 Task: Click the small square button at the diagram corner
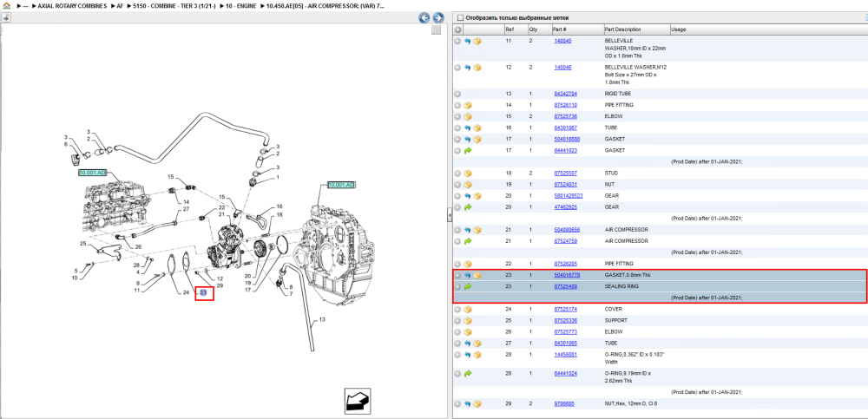coord(437,29)
